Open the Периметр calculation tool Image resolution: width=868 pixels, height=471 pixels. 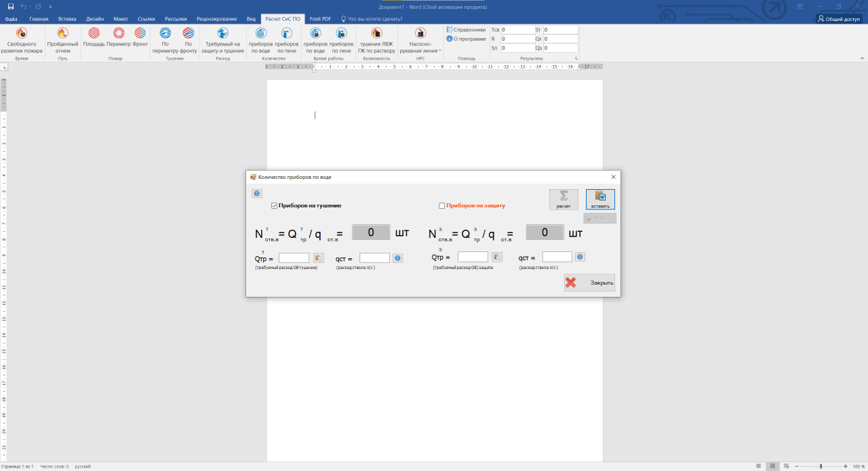click(118, 33)
